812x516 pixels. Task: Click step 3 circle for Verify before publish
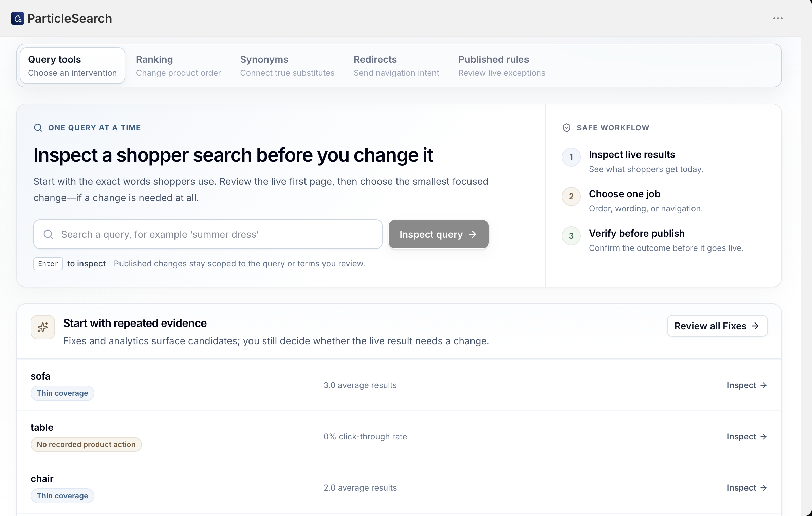571,236
